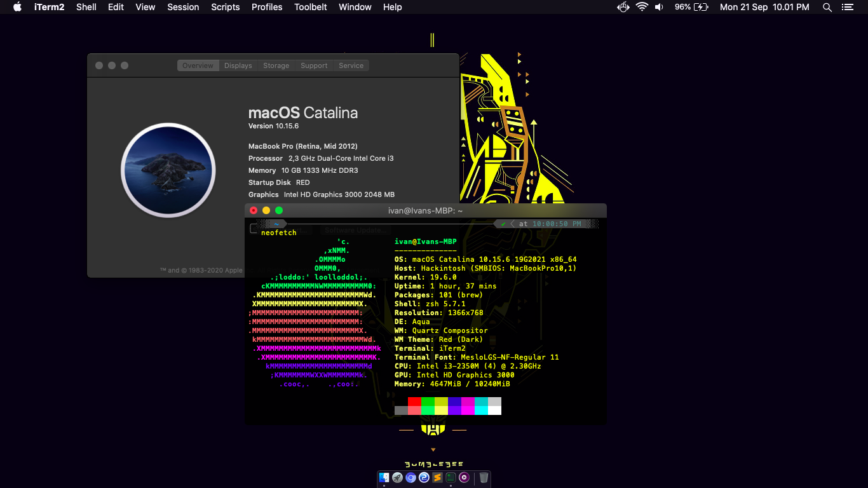Click the terminal title ivan@Ivans-MBP: ~
This screenshot has height=488, width=868.
426,210
